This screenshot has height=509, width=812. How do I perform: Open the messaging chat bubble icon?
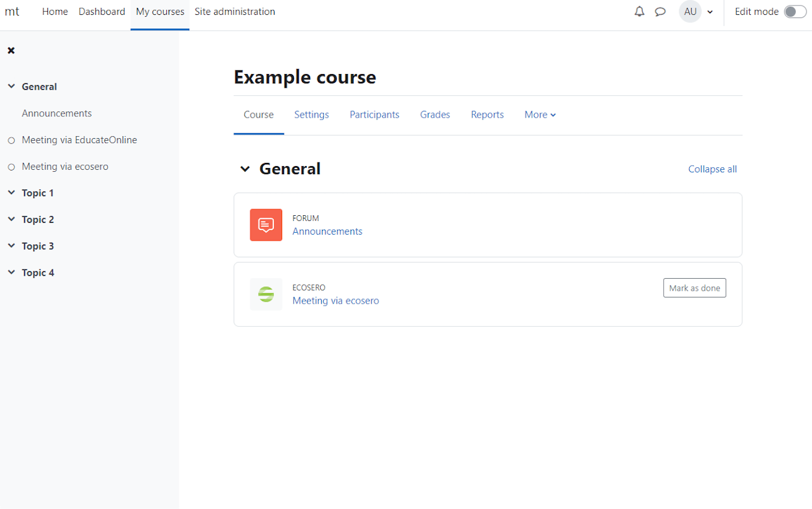[x=660, y=11]
